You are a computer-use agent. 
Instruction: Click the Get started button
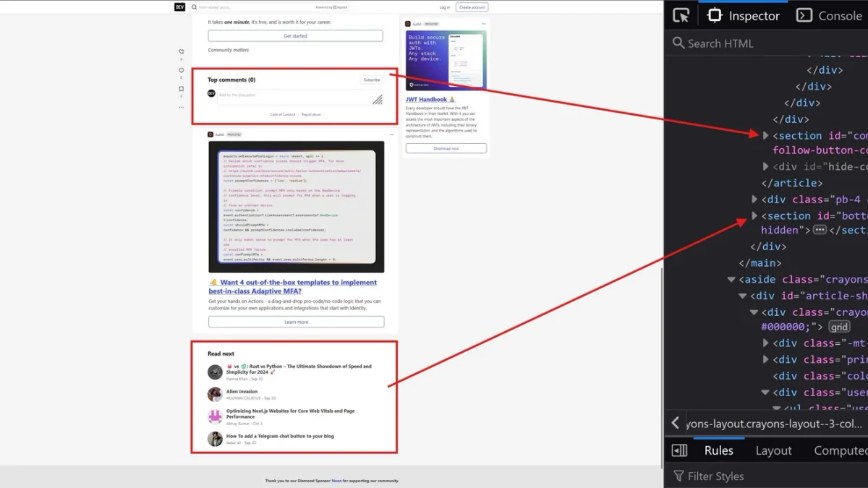tap(295, 35)
